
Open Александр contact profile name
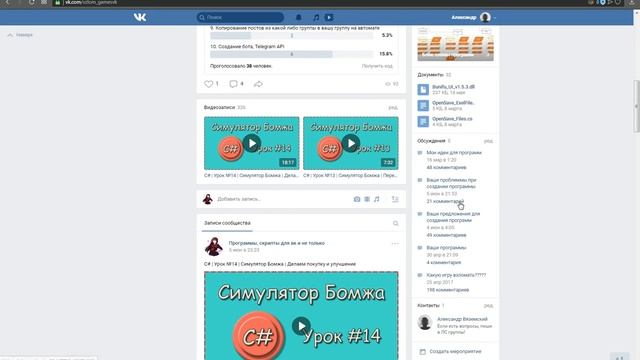pyautogui.click(x=462, y=319)
